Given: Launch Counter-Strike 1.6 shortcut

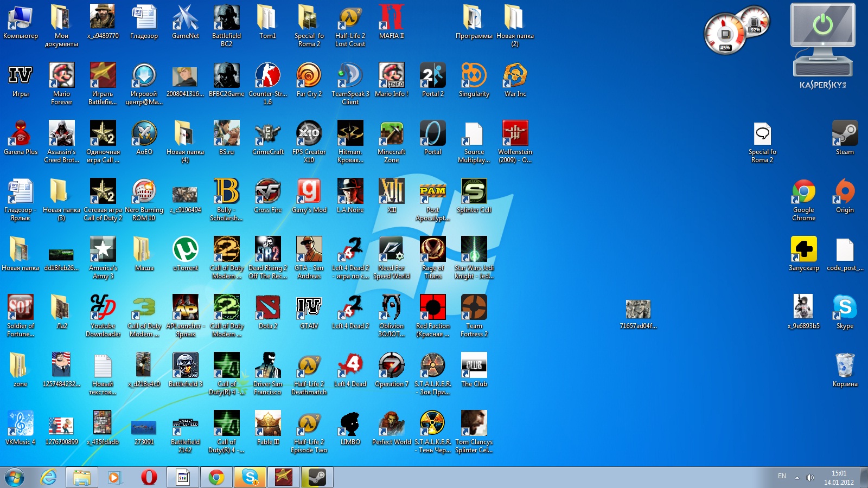Looking at the screenshot, I should tap(267, 76).
